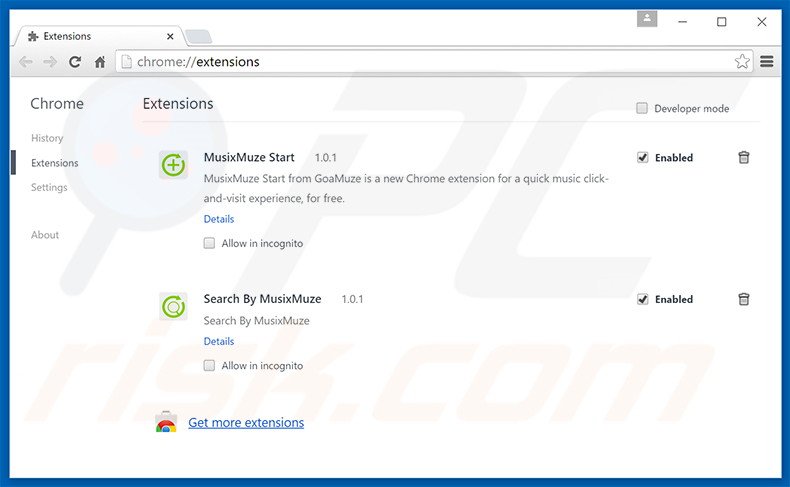Remove Search By MusixMuze with trash icon

point(744,299)
